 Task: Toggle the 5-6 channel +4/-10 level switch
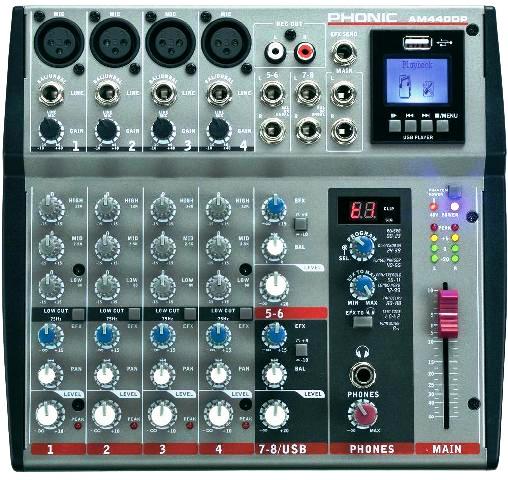[x=301, y=224]
